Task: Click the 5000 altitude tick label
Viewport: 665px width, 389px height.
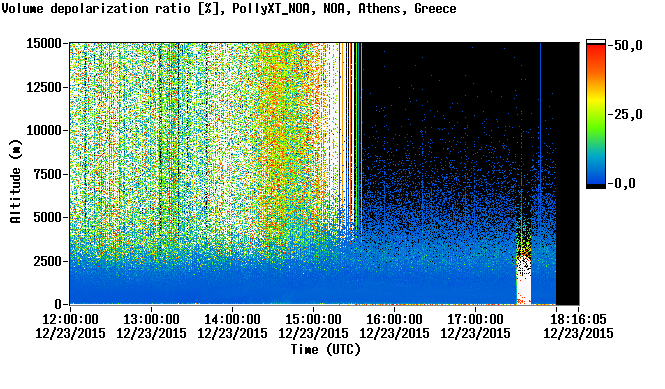Action: click(x=48, y=218)
